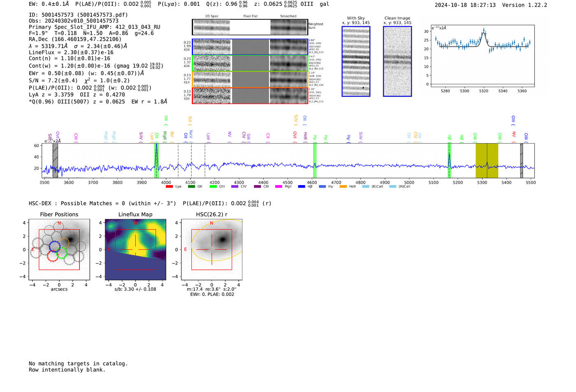
Task: Select the Lineflux Map panel
Action: click(x=135, y=249)
